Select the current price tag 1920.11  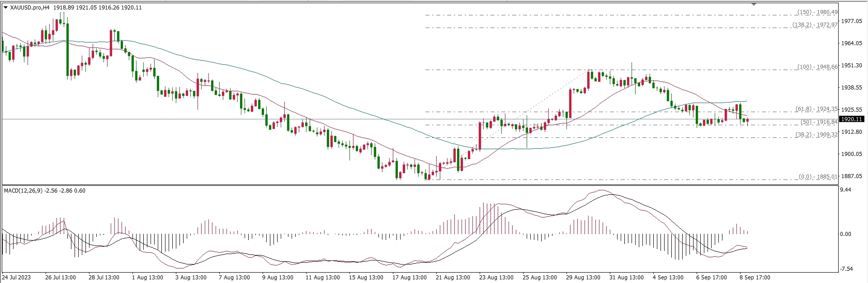click(x=851, y=119)
